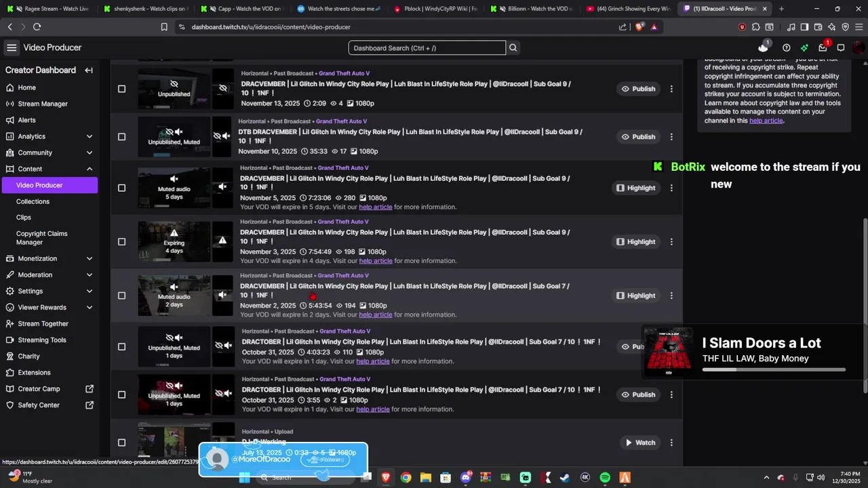
Task: Select checkbox for November 5 video
Action: (121, 188)
